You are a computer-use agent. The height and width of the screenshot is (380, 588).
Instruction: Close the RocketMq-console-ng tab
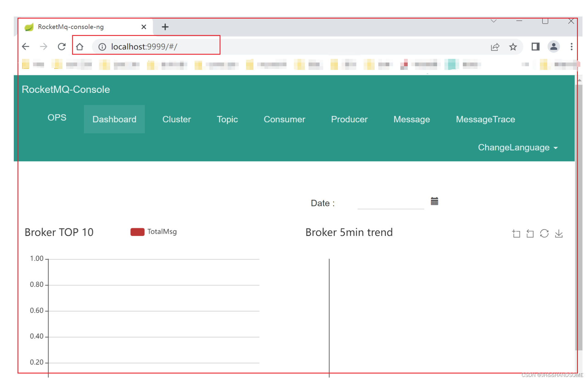(144, 27)
